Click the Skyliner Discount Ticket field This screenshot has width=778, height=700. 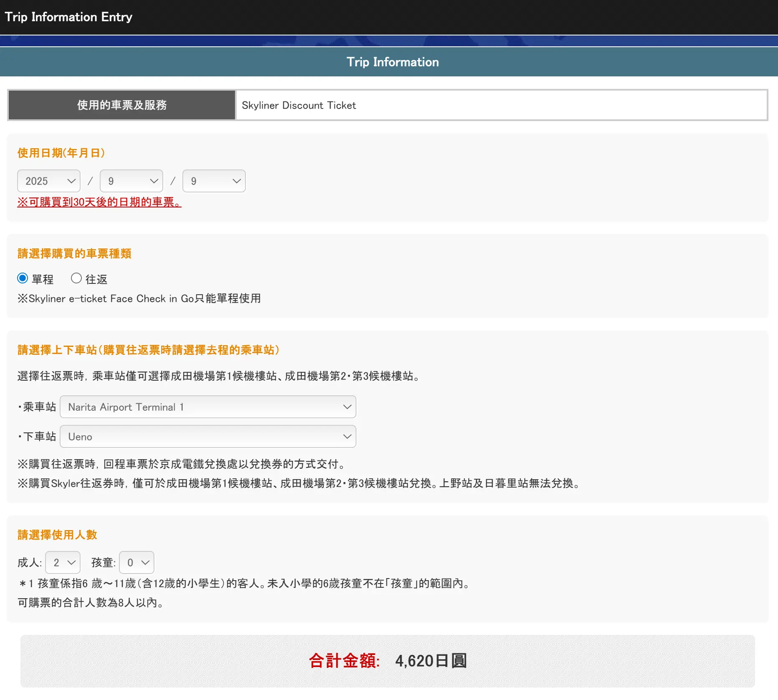pyautogui.click(x=501, y=105)
